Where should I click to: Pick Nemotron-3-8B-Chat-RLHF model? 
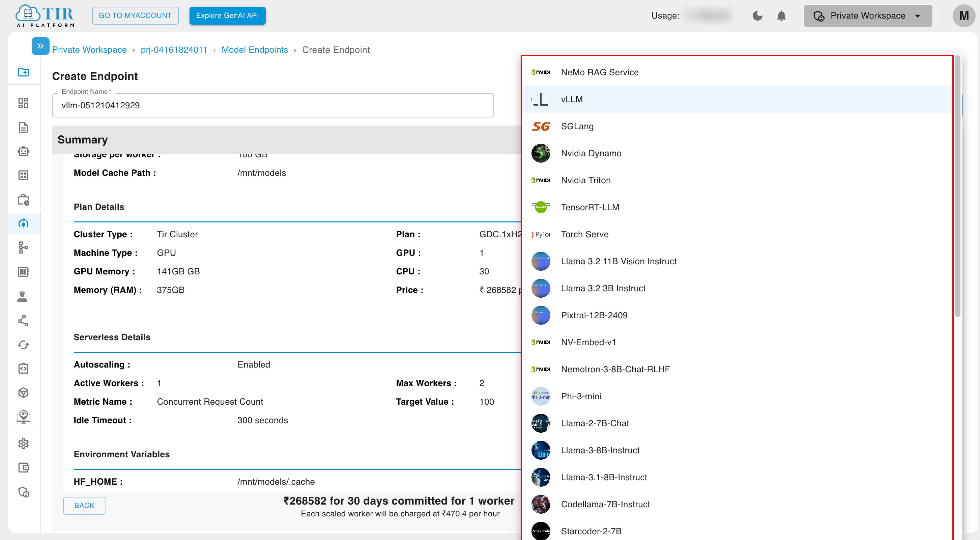coord(737,370)
